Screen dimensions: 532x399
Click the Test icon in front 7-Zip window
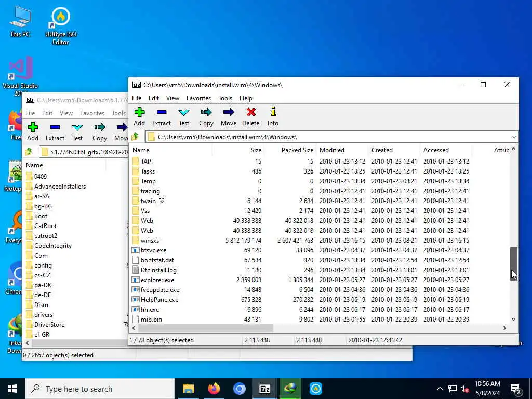coord(184,112)
